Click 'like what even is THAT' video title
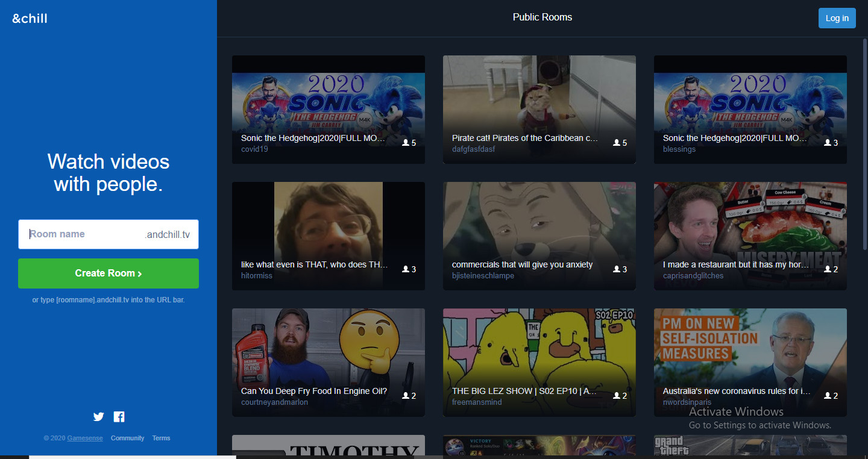Viewport: 868px width, 459px height. point(314,264)
